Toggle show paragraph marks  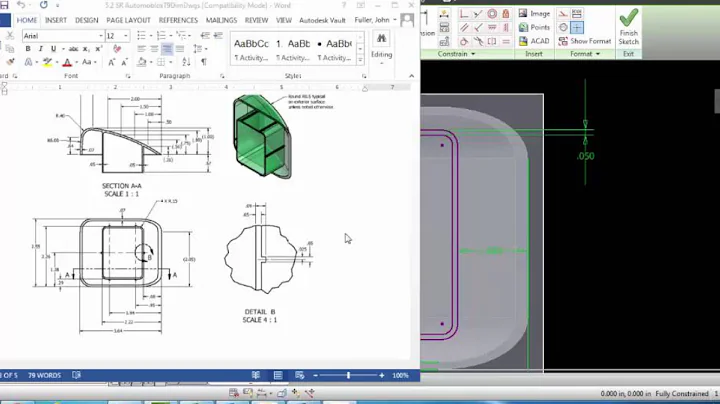click(x=204, y=62)
